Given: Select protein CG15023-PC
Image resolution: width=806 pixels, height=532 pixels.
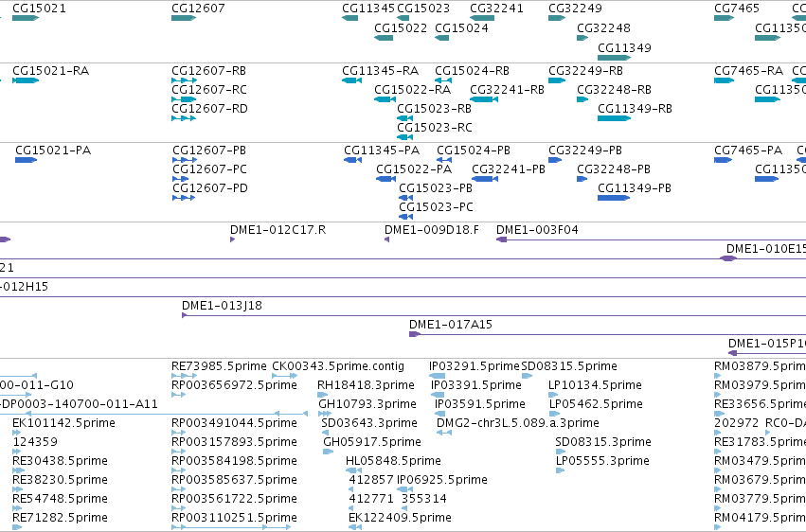Looking at the screenshot, I should click(x=405, y=217).
